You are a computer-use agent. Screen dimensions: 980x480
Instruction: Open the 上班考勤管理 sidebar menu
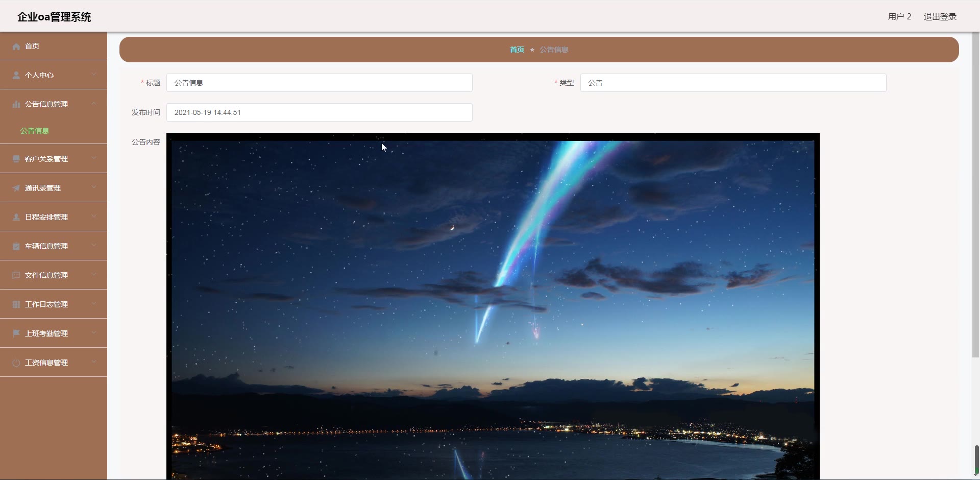coord(54,333)
